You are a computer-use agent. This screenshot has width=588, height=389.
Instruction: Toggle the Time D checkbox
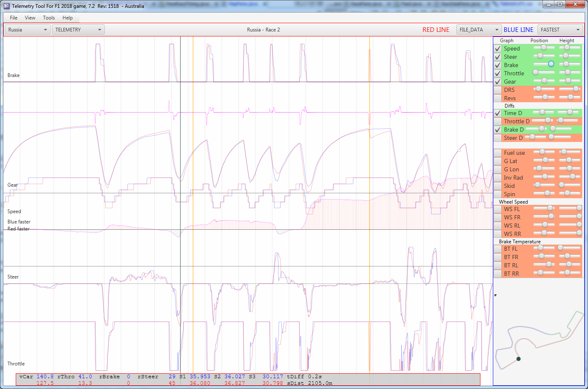point(498,113)
